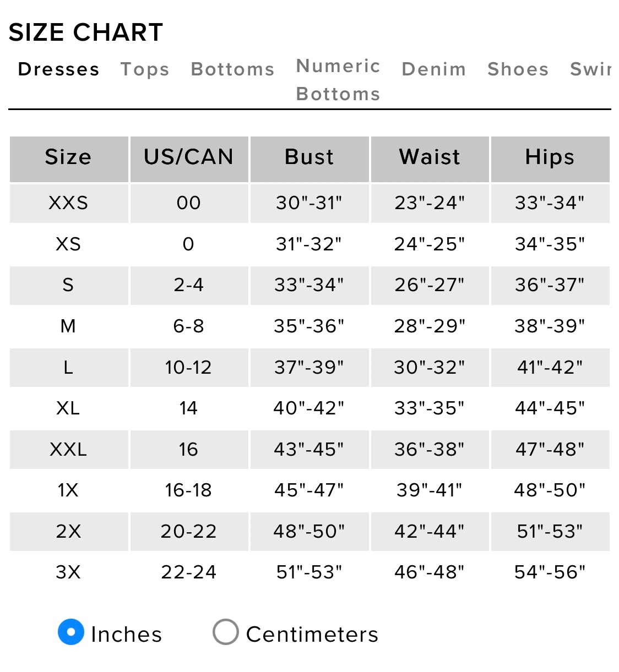
Task: Select the M size row label
Action: pos(68,326)
